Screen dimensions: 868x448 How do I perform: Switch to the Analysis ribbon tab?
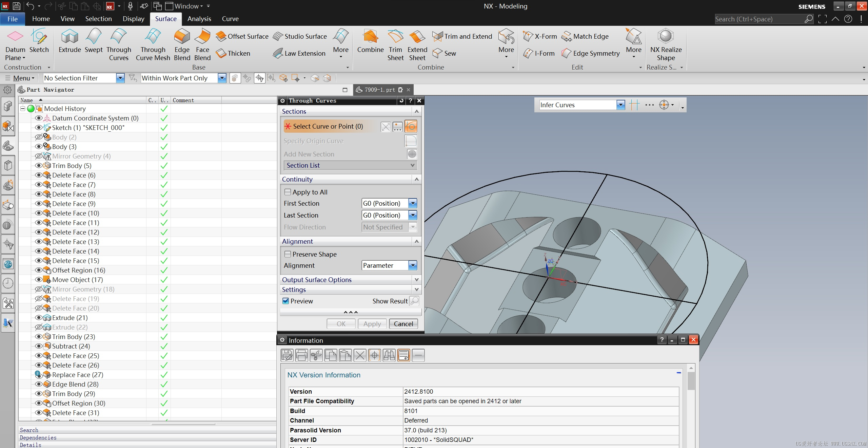click(199, 19)
